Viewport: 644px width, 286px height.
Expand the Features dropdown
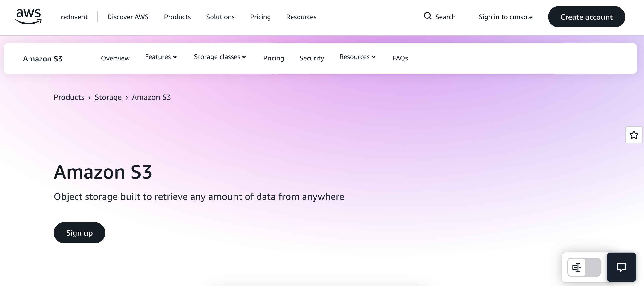click(161, 57)
